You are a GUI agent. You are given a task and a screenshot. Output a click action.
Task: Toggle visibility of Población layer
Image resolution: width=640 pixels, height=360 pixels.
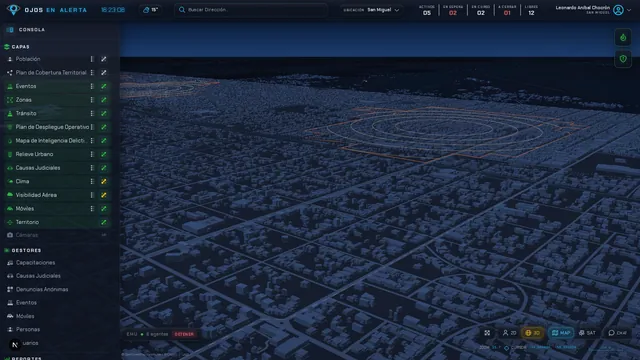pyautogui.click(x=104, y=59)
